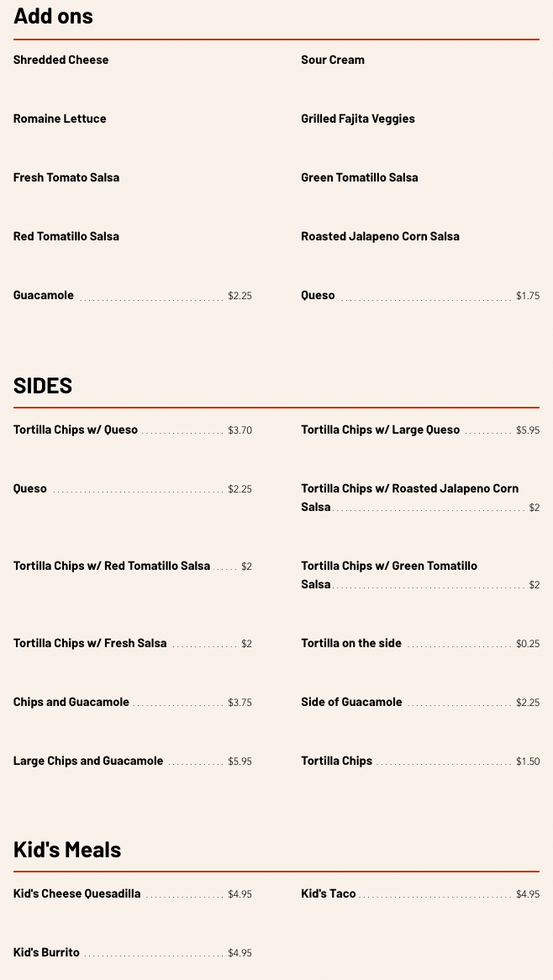Click the Kid's Taco menu item
Screen dimensions: 553x980
coord(329,893)
